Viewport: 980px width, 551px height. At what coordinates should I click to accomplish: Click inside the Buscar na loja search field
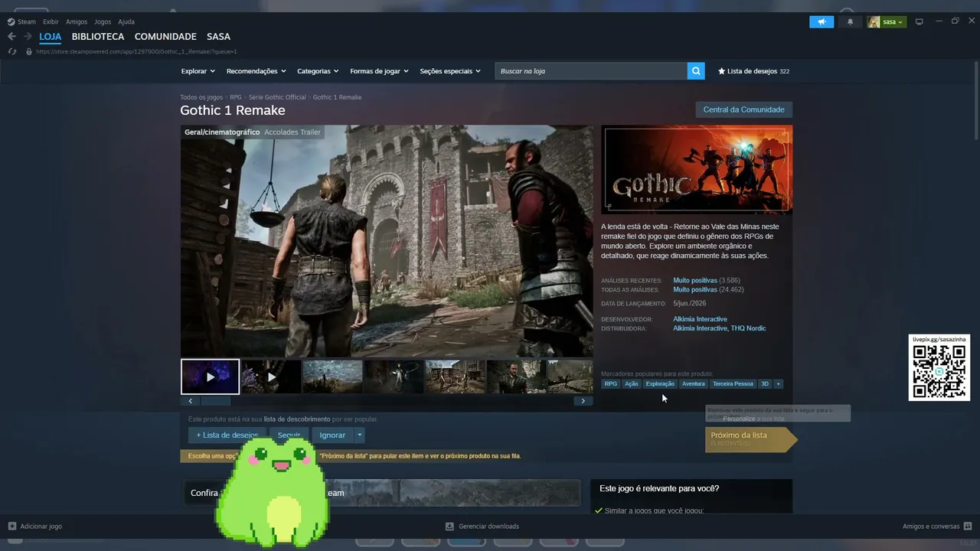[x=591, y=71]
